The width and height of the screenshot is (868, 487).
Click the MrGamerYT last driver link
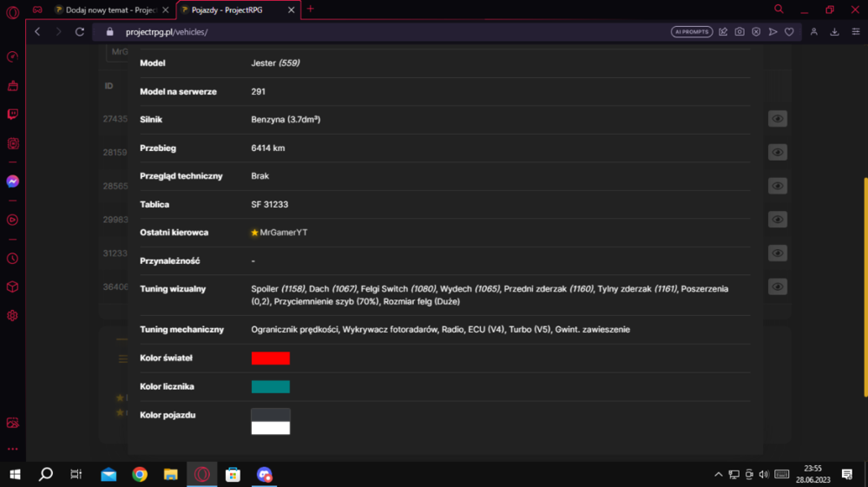click(x=284, y=233)
